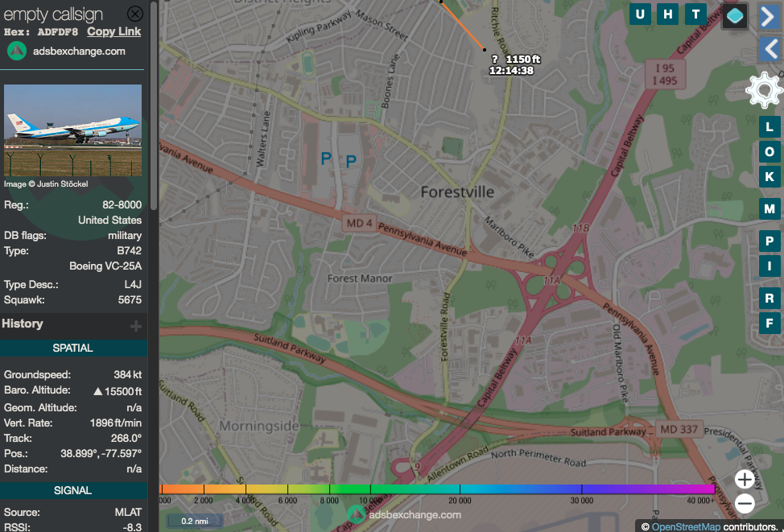
Task: Toggle the R map option button
Action: pyautogui.click(x=770, y=299)
